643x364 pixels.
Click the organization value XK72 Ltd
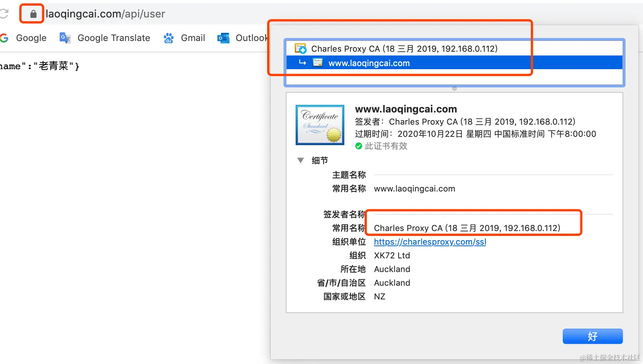[x=392, y=255]
